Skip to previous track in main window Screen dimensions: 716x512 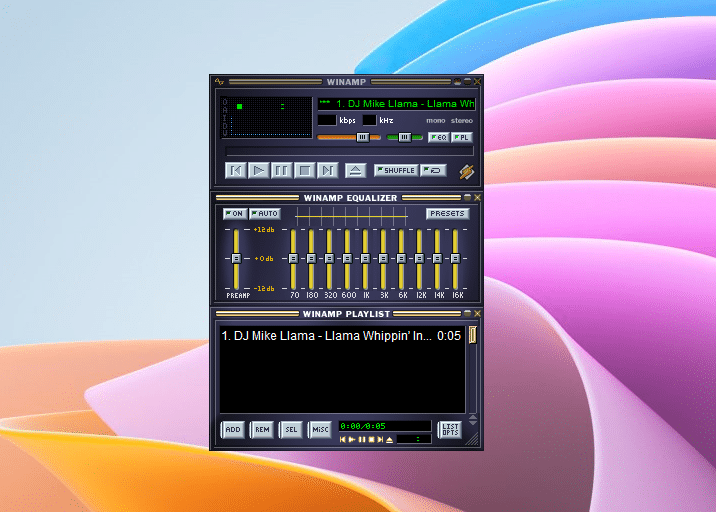pyautogui.click(x=236, y=171)
